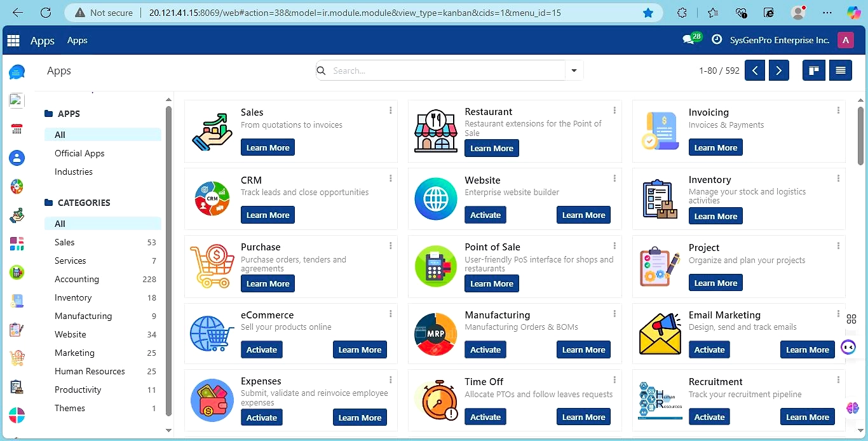Viewport: 868px width, 441px height.
Task: Open the Sales card three-dot menu
Action: 390,111
